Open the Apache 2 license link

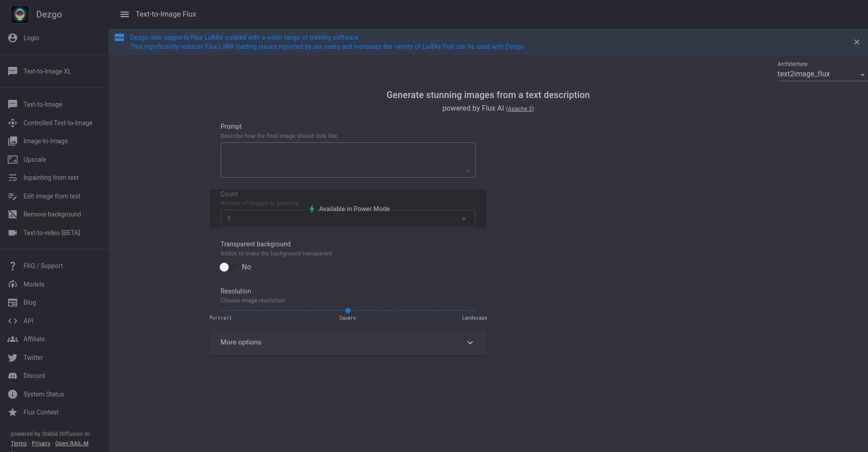point(520,109)
